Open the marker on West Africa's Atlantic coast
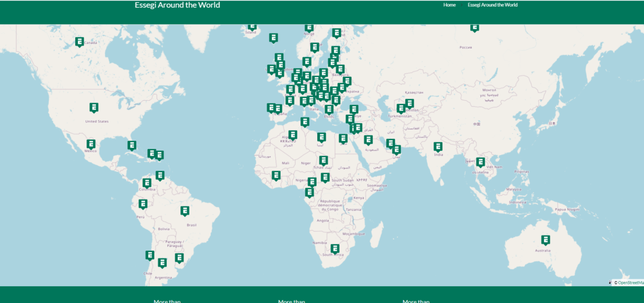The height and width of the screenshot is (303, 644). [x=276, y=175]
